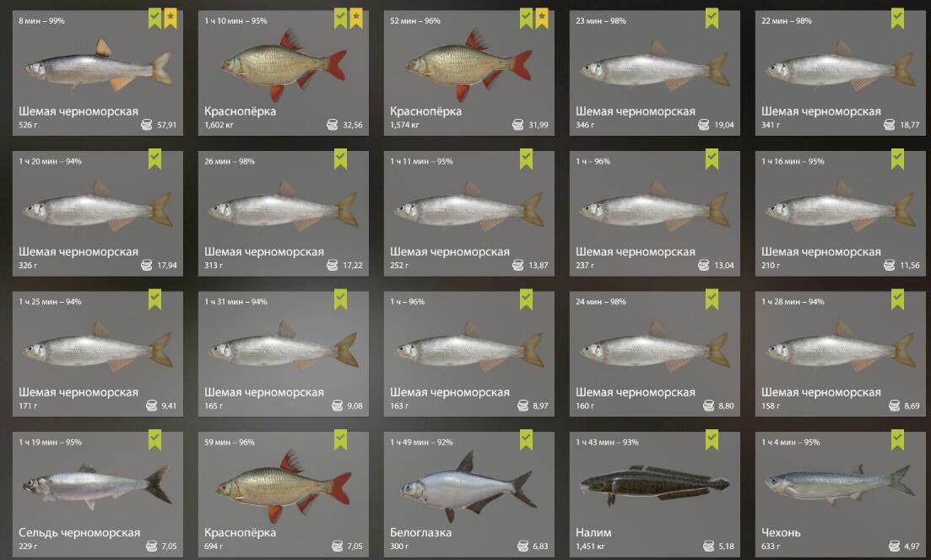
Task: Click the yellow star ribbon on the 1,574 кг Краснопёрка card
Action: point(542,19)
